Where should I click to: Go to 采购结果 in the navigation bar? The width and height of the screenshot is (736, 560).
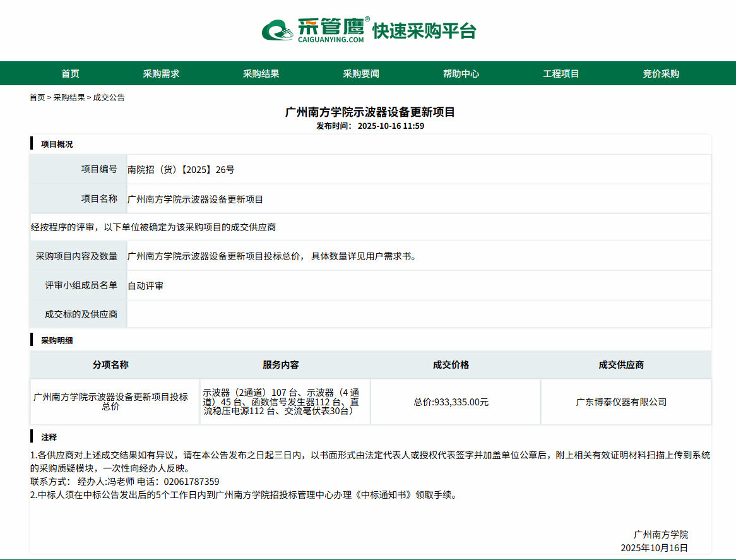[261, 74]
